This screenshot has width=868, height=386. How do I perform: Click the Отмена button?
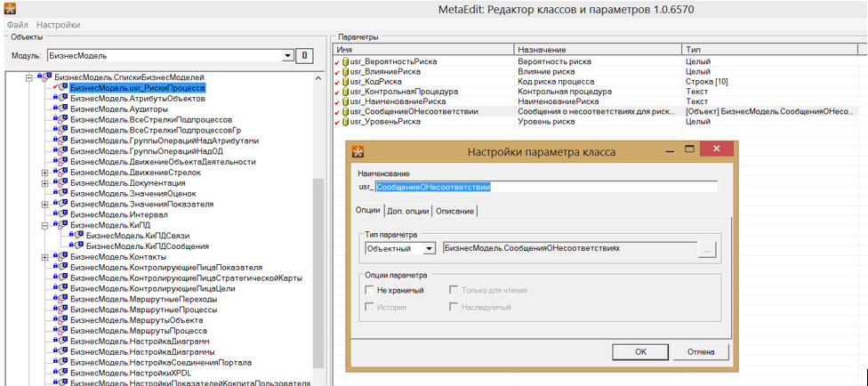[701, 351]
